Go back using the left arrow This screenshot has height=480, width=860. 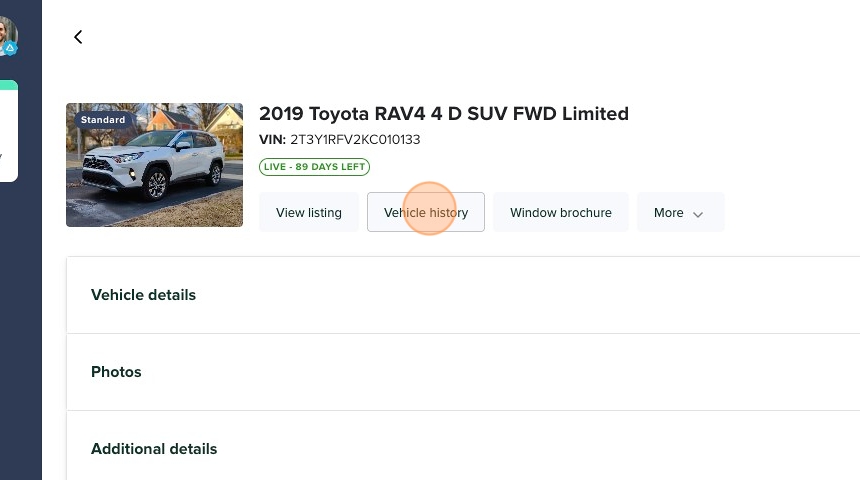click(x=78, y=37)
